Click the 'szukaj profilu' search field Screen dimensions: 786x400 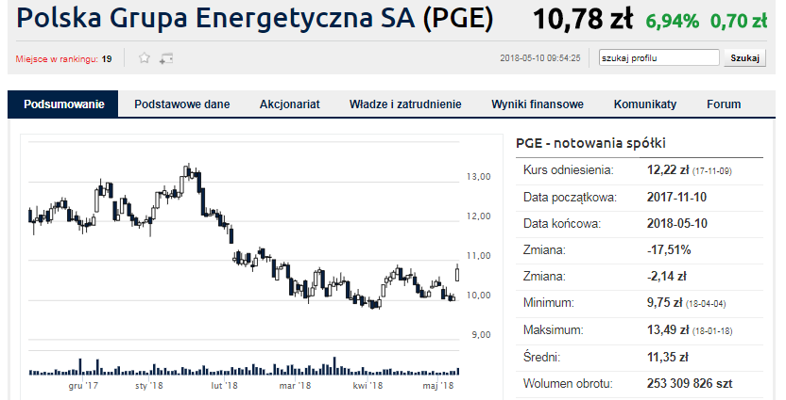pyautogui.click(x=659, y=58)
